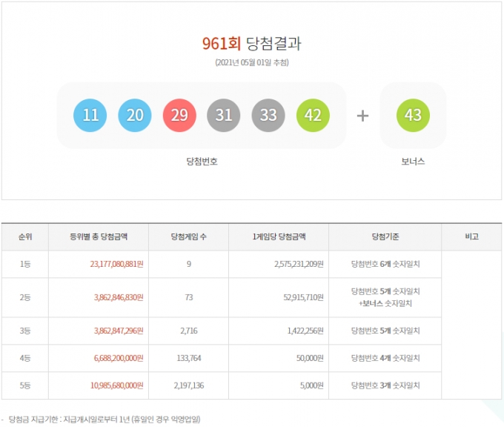Screen dimensions: 504x427
Task: Click the 961회 당첨결과 title
Action: pyautogui.click(x=252, y=44)
